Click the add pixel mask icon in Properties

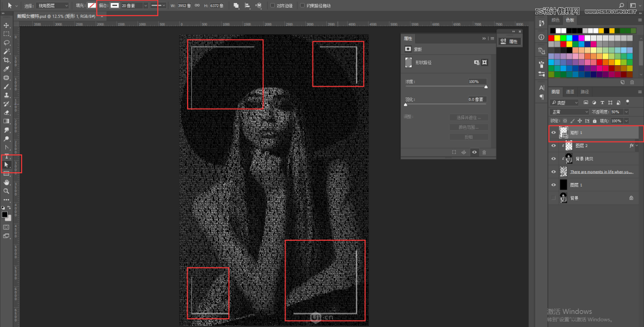477,62
